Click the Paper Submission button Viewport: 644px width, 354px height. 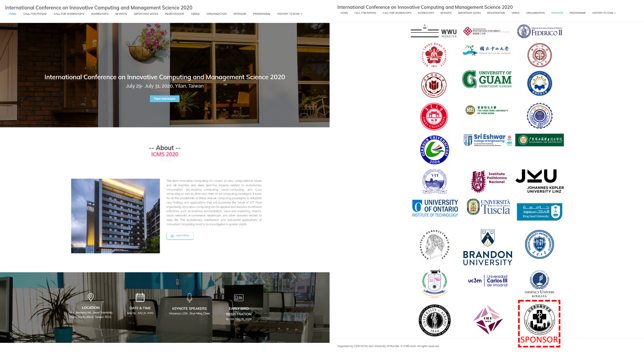point(165,99)
